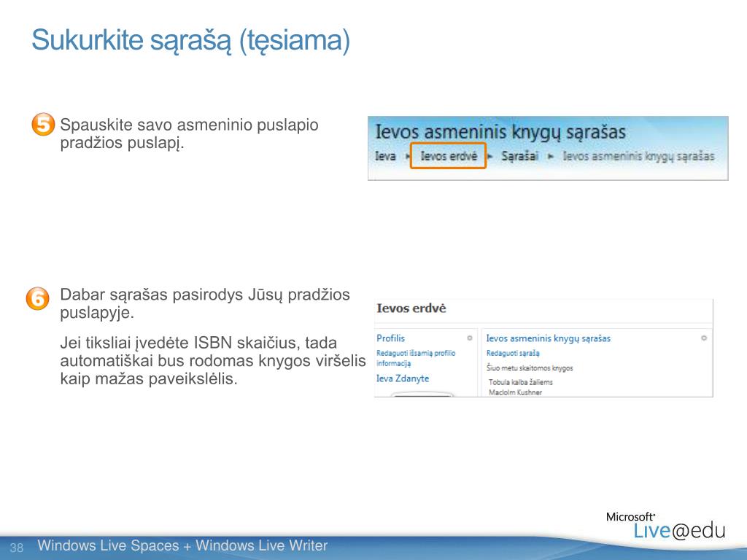Click the 'Ievos erdvė' page heading

411,308
